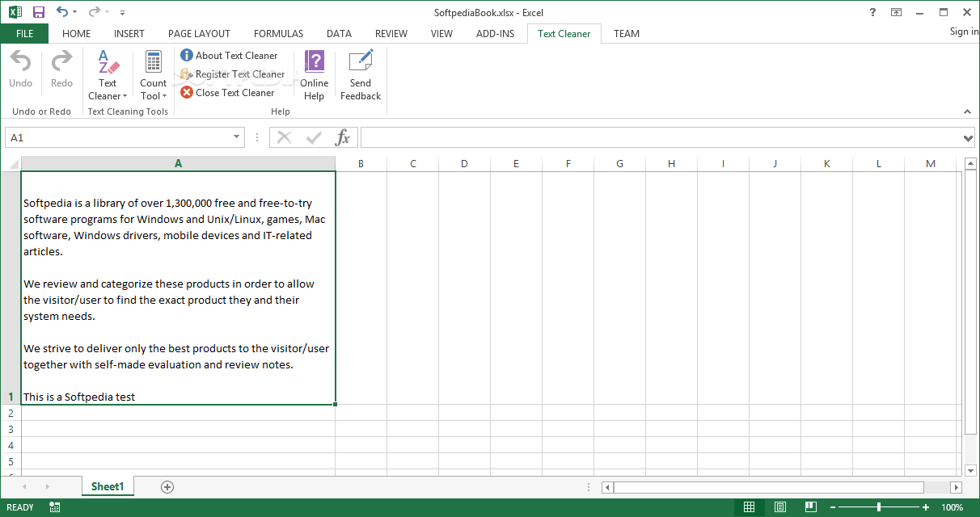Click horizontal scroll right arrow
980x517 pixels.
tap(956, 487)
